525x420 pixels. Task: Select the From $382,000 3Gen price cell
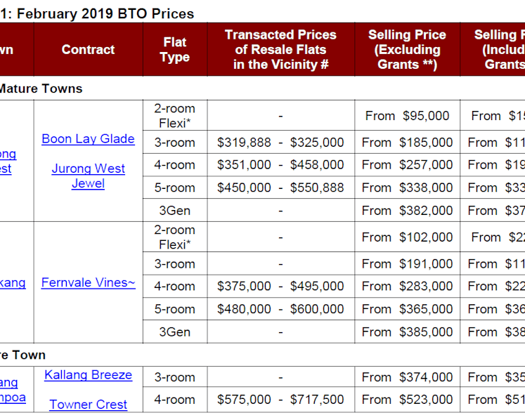(x=407, y=211)
